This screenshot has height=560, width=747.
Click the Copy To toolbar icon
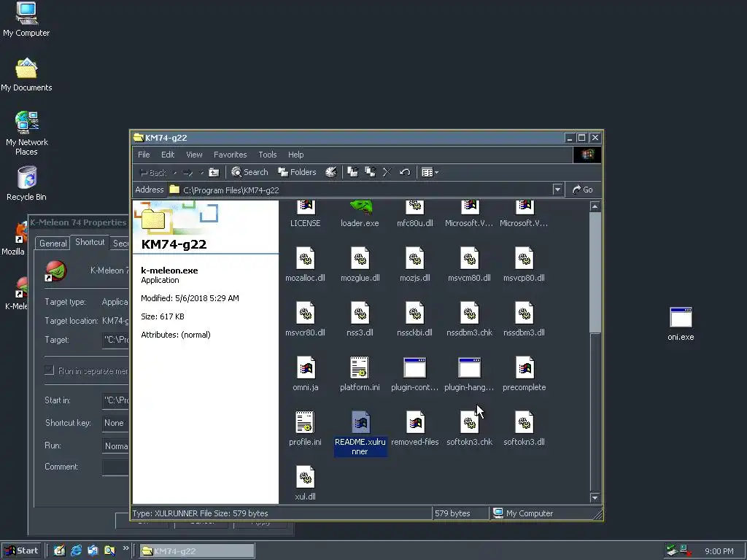tap(370, 172)
